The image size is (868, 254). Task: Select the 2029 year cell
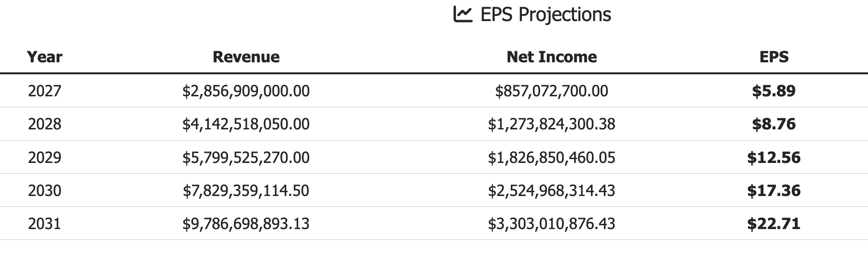point(45,157)
